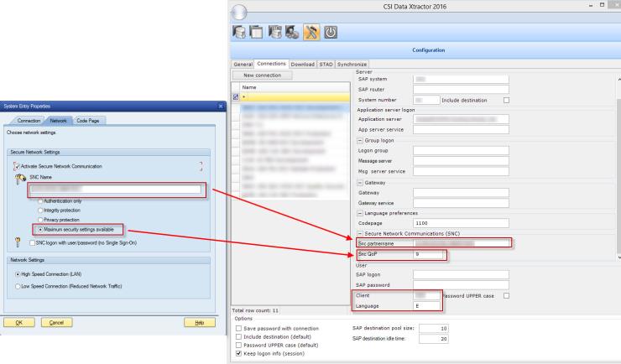Enable SNC logon with user/password checkbox
Image resolution: width=621 pixels, height=364 pixels.
pyautogui.click(x=32, y=243)
